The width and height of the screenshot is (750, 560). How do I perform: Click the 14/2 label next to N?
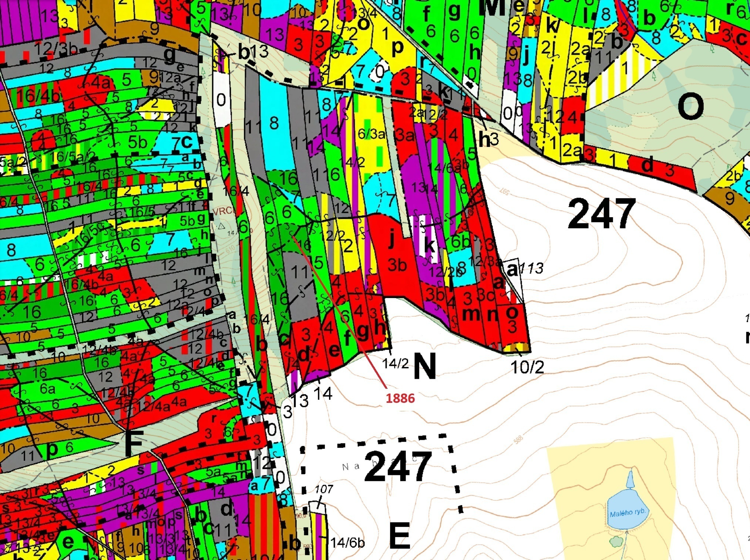(396, 364)
